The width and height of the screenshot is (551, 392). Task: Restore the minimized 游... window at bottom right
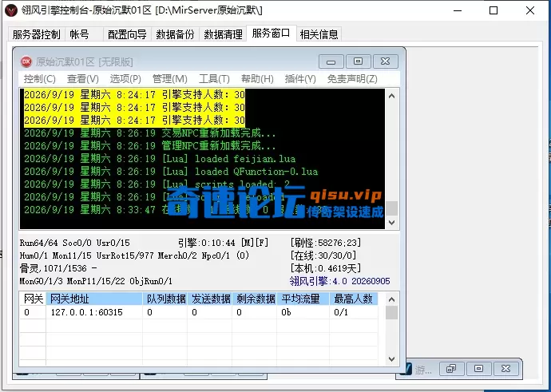pos(451,369)
